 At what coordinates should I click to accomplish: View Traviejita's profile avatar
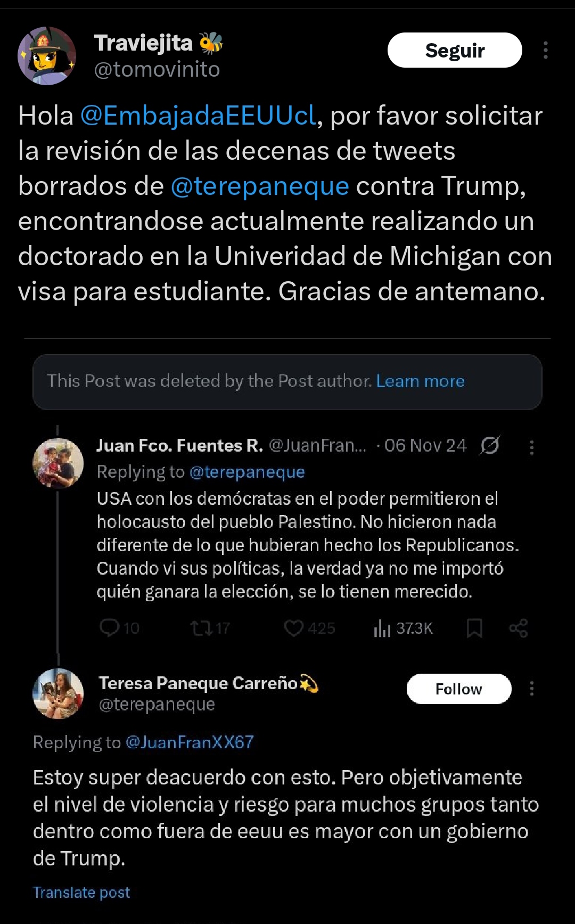(x=47, y=56)
